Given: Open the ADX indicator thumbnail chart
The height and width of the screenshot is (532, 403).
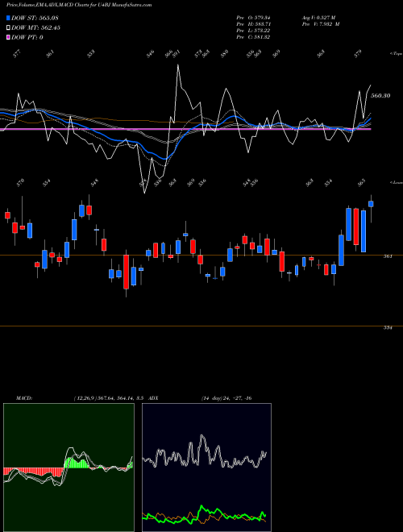Looking at the screenshot, I should click(x=206, y=468).
